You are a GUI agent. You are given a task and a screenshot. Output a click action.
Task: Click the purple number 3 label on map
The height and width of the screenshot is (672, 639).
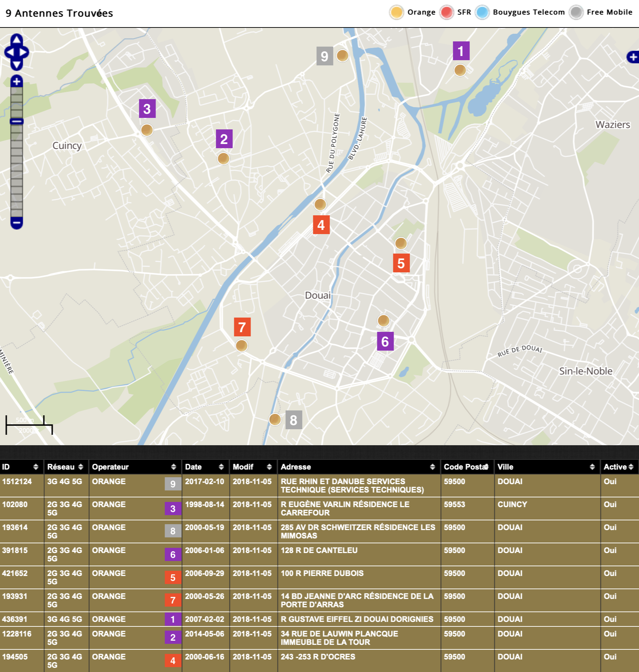(147, 109)
